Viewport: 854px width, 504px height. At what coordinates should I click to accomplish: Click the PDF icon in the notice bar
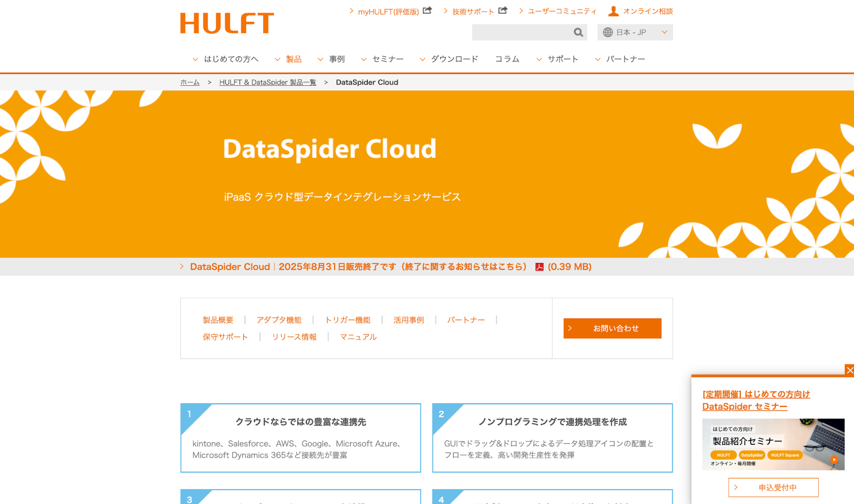(x=540, y=267)
